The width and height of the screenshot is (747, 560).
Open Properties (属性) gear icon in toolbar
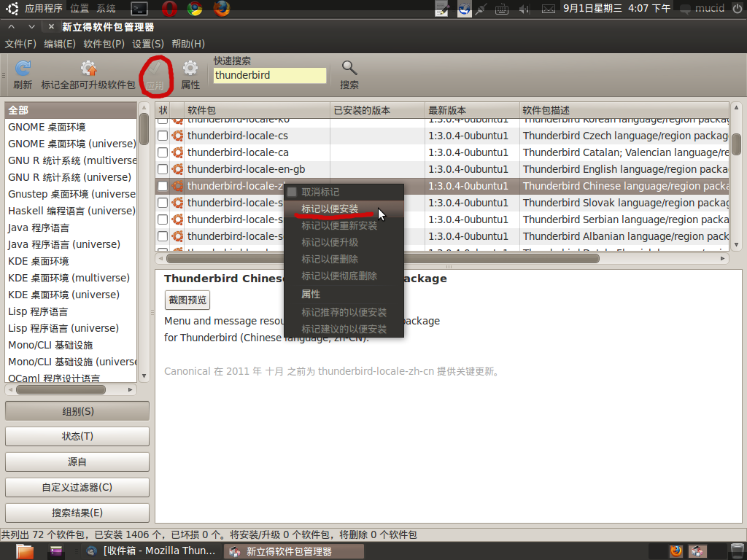point(190,69)
